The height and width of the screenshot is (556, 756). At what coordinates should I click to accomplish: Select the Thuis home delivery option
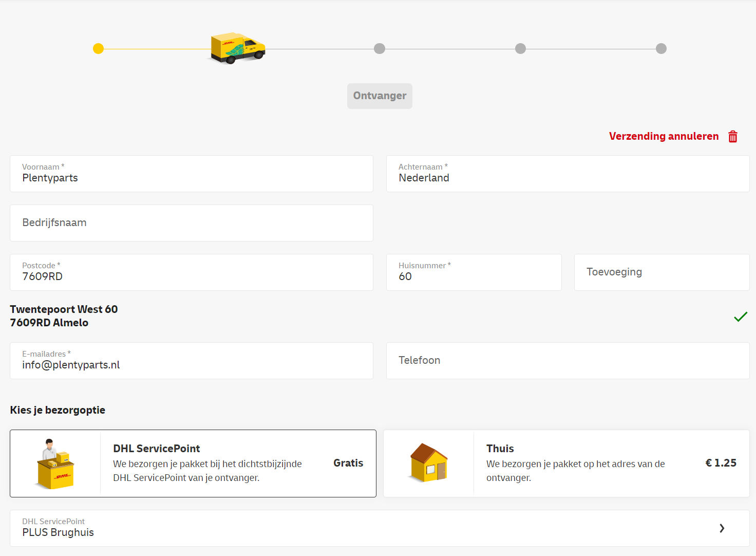(x=566, y=464)
